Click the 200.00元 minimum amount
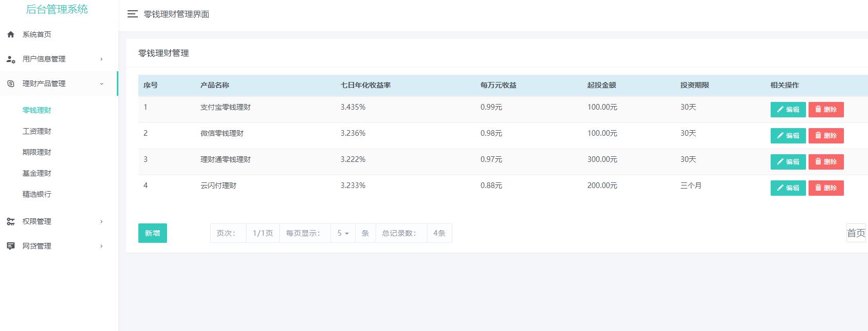This screenshot has height=331, width=868. pyautogui.click(x=602, y=185)
